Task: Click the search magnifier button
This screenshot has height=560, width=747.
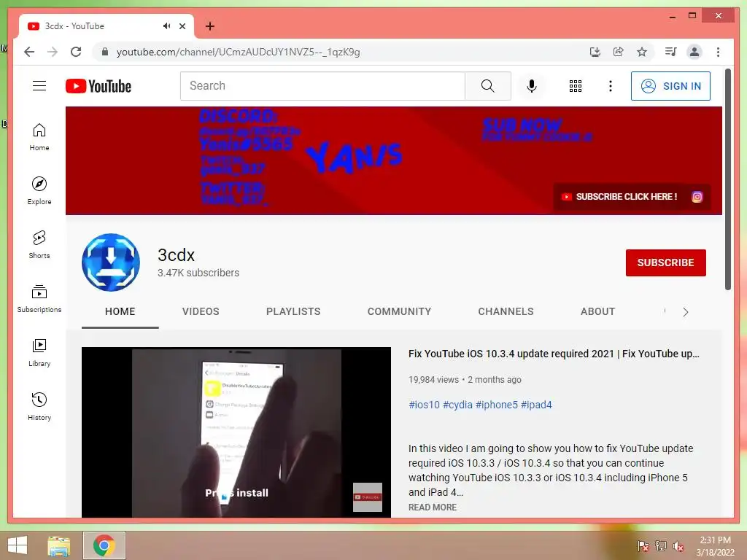Action: tap(487, 86)
